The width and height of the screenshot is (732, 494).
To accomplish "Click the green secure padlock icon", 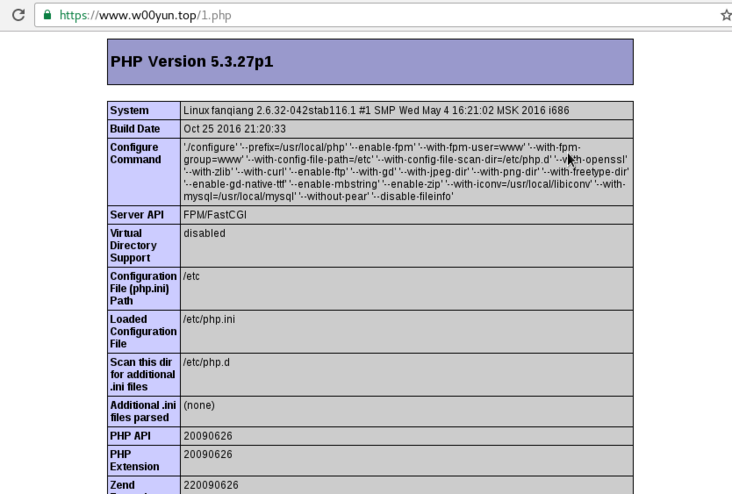I will coord(47,15).
